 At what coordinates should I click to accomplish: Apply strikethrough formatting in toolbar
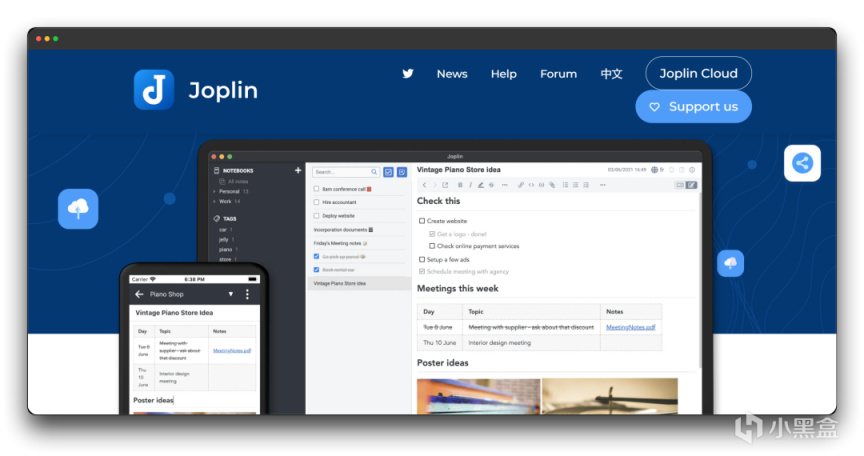(491, 185)
